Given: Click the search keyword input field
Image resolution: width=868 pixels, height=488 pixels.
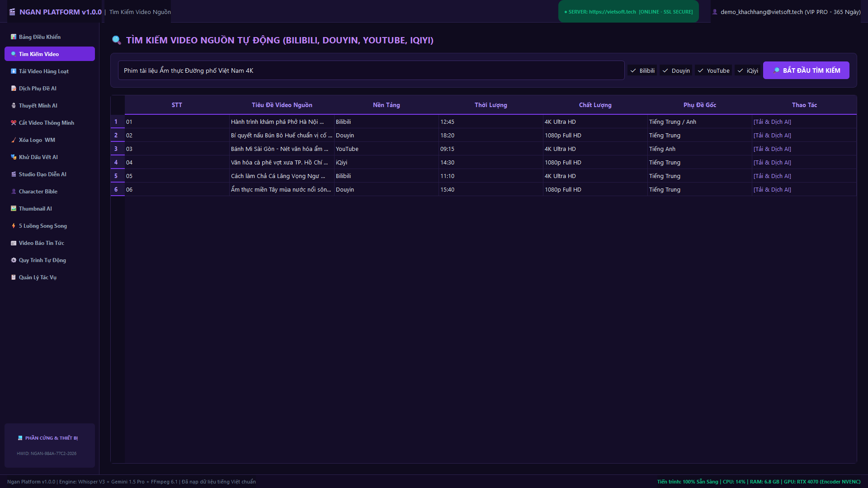Looking at the screenshot, I should point(371,70).
